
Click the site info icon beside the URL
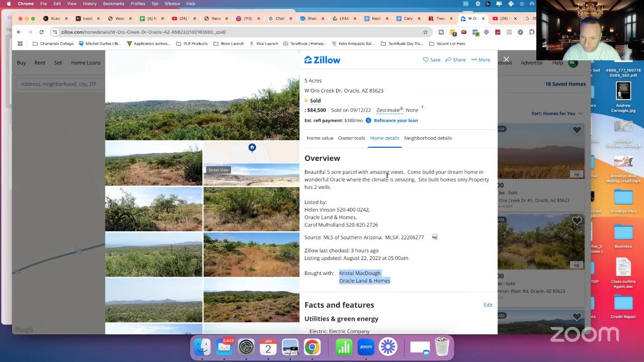[x=55, y=32]
